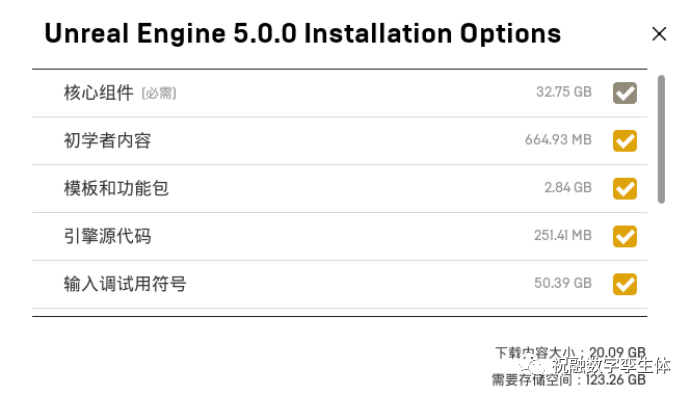
Task: Uncheck the 初学者内容 checkbox
Action: (x=624, y=141)
